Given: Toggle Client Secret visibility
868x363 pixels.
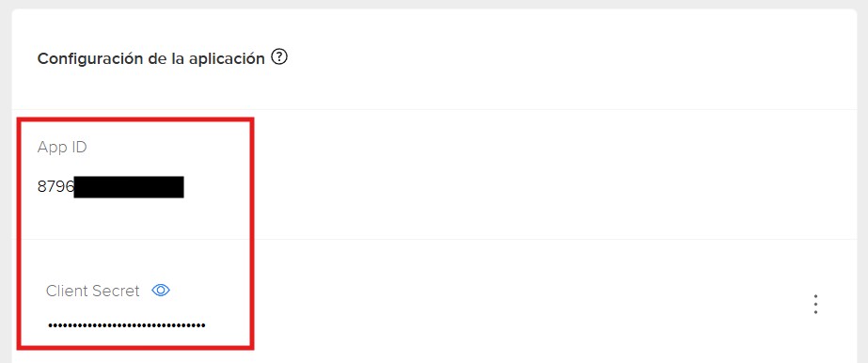Looking at the screenshot, I should [x=161, y=290].
